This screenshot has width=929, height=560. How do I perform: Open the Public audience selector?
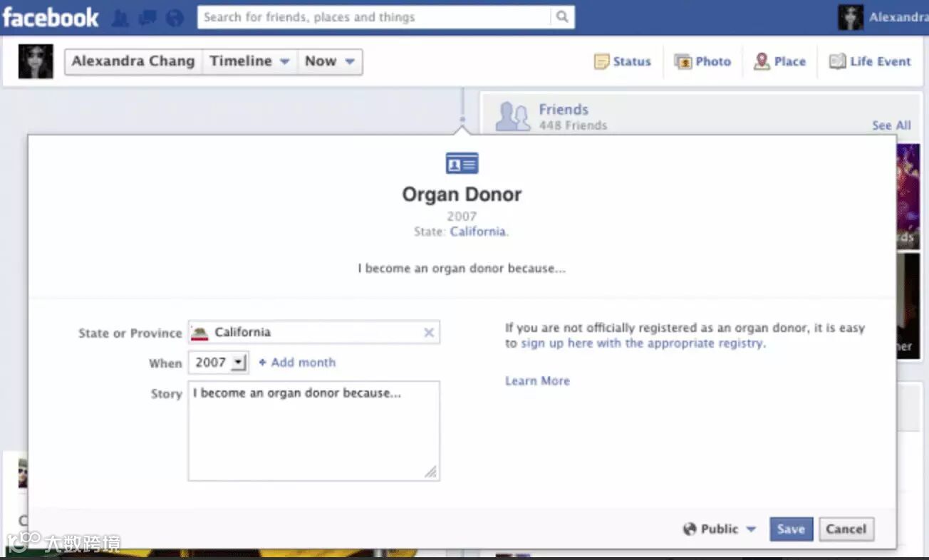(x=720, y=529)
